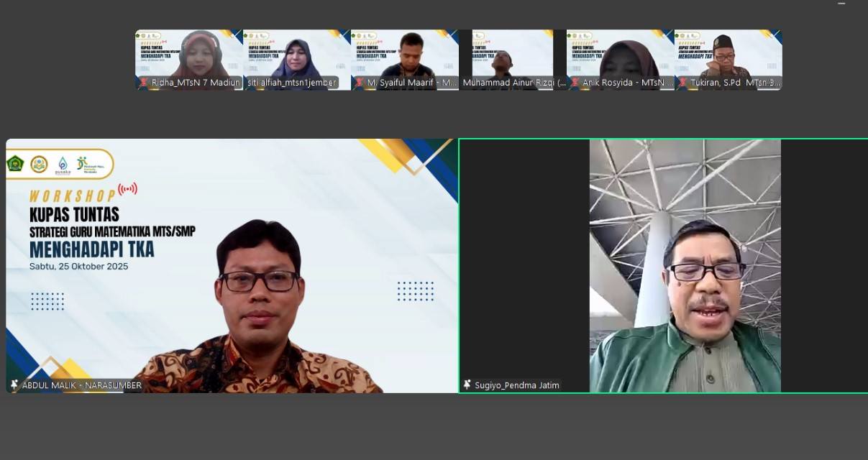Click the minimize icon at top right of window
Viewport: 868px width, 460px height.
[x=842, y=4]
